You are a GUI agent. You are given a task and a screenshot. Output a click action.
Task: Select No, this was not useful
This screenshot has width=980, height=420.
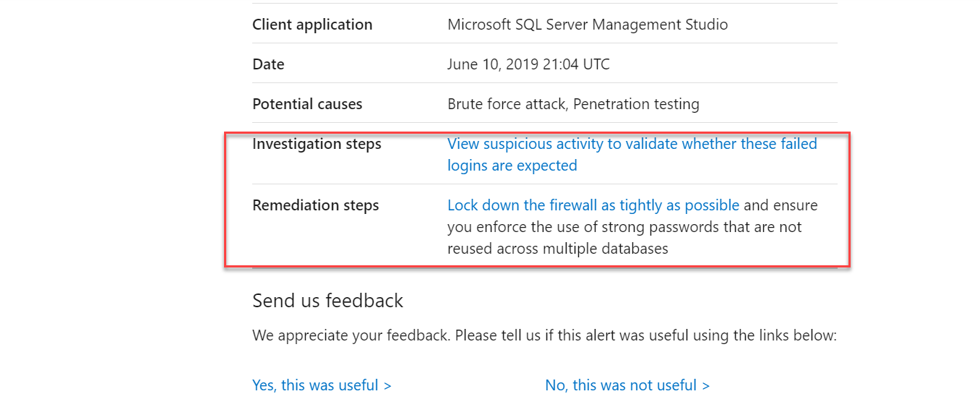(x=621, y=385)
